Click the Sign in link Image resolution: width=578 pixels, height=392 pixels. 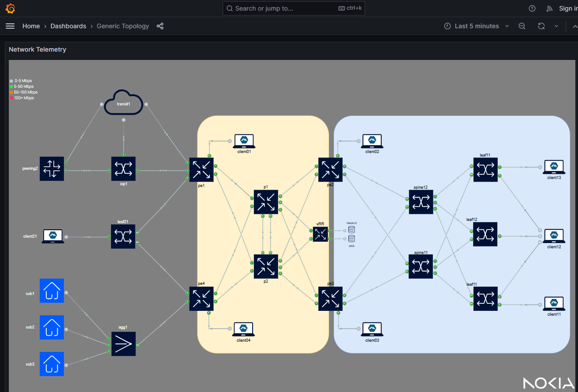tap(568, 8)
